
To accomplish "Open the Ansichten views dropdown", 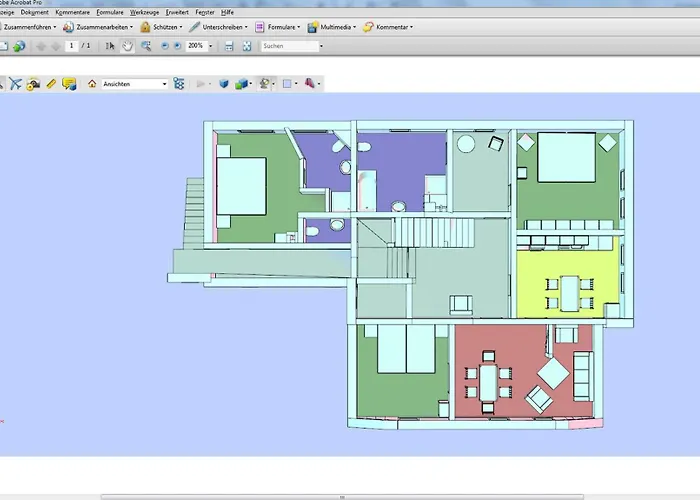I will 135,84.
